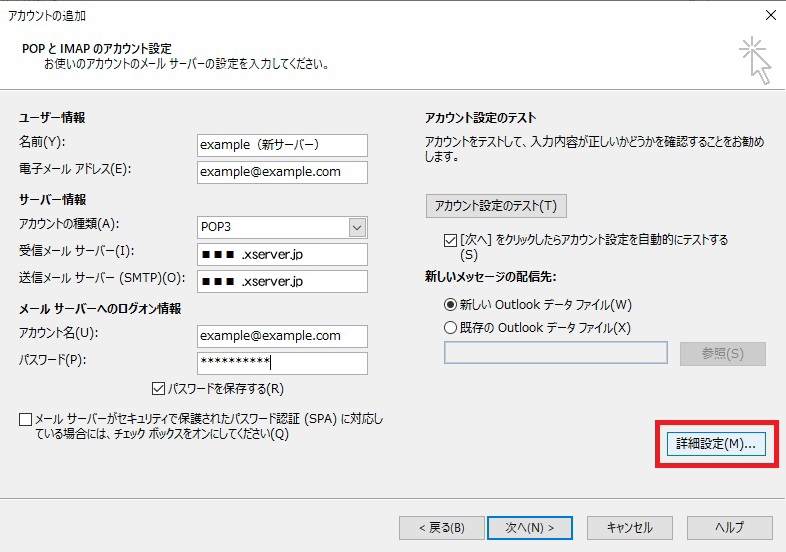Click the 送信メール サーバー (SMTP) field

(x=282, y=281)
